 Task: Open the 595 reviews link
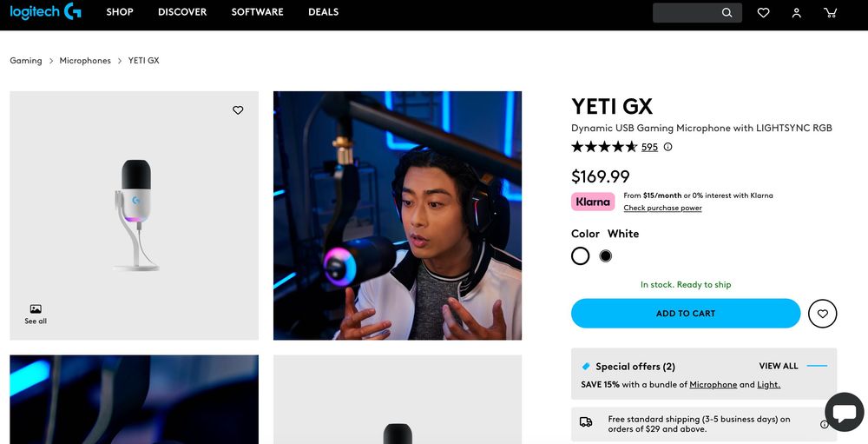[649, 147]
